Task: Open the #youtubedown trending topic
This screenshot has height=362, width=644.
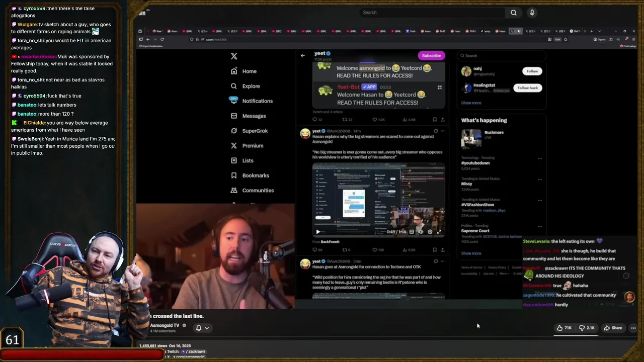Action: tap(475, 163)
